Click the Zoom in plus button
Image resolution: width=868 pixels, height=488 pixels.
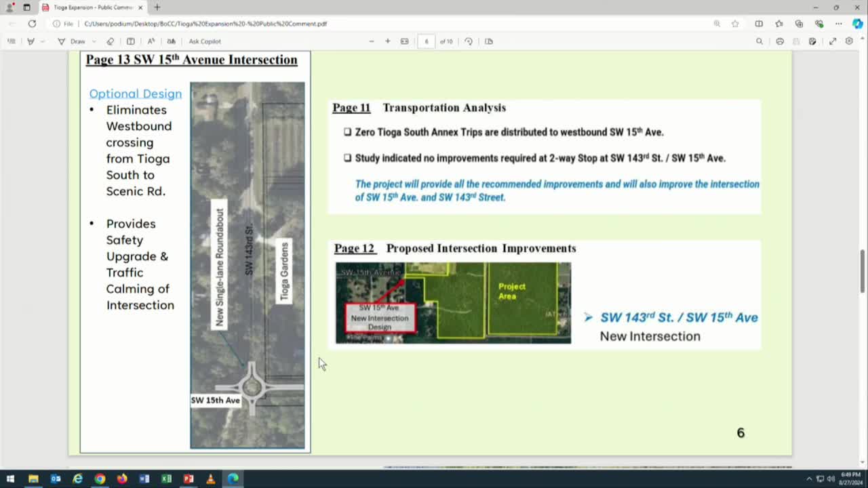pos(388,41)
